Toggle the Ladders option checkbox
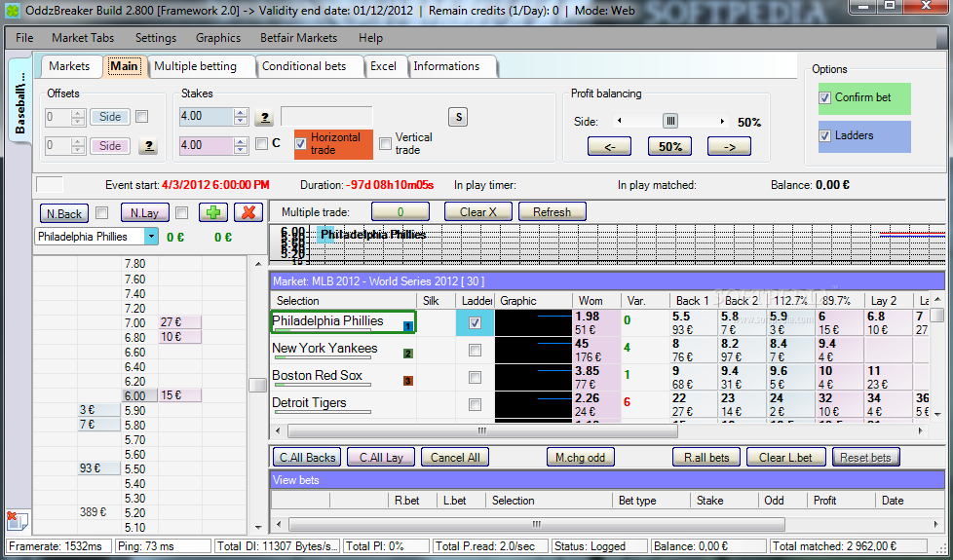This screenshot has height=560, width=953. (x=824, y=135)
